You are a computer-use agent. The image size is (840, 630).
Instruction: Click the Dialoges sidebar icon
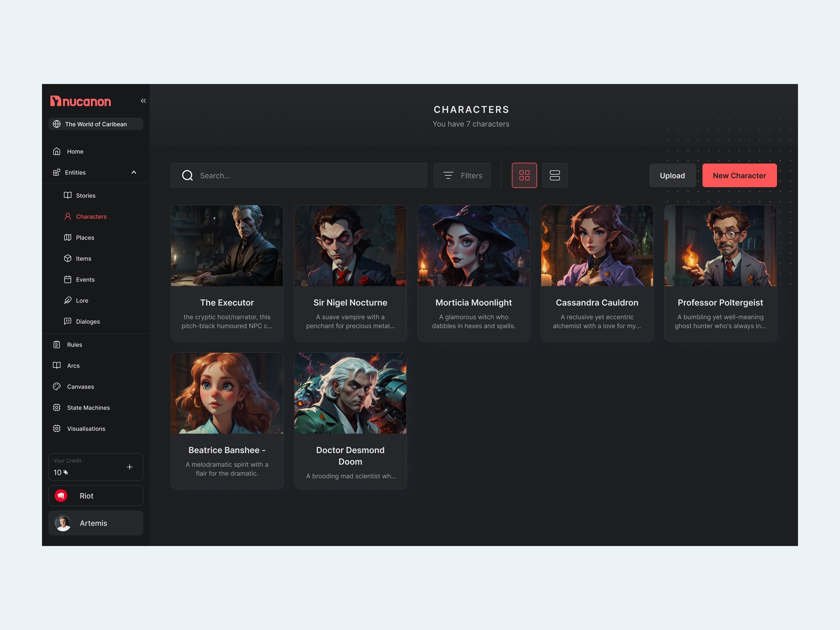click(68, 322)
